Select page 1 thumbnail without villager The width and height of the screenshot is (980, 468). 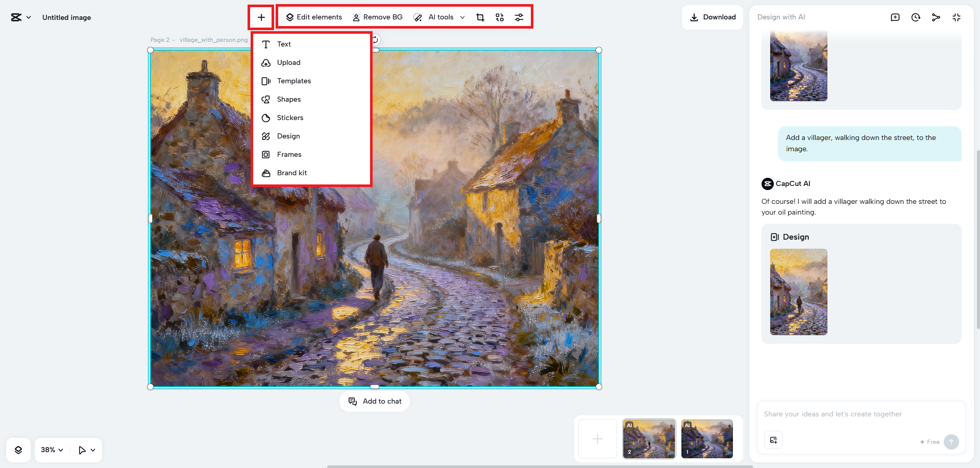(x=706, y=439)
